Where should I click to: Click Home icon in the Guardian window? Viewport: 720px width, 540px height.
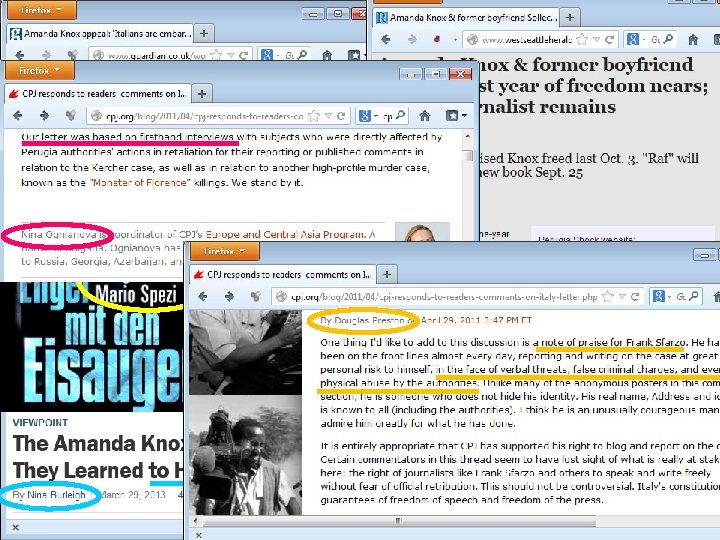pos(327,55)
